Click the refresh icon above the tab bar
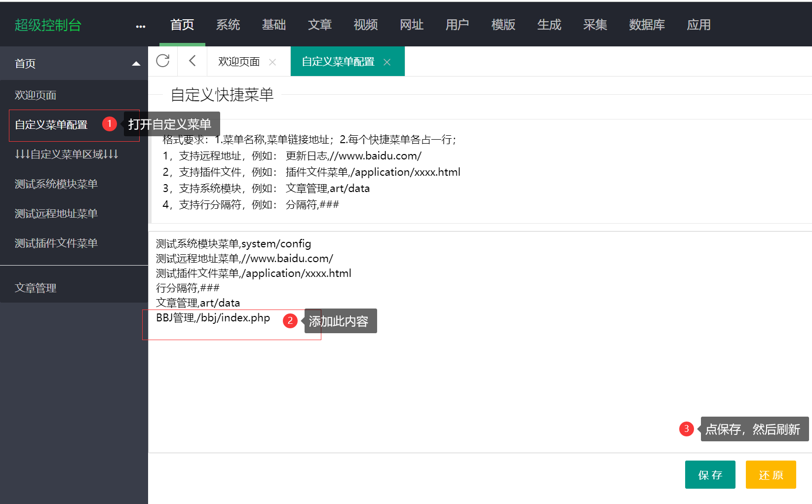This screenshot has height=504, width=812. (163, 61)
